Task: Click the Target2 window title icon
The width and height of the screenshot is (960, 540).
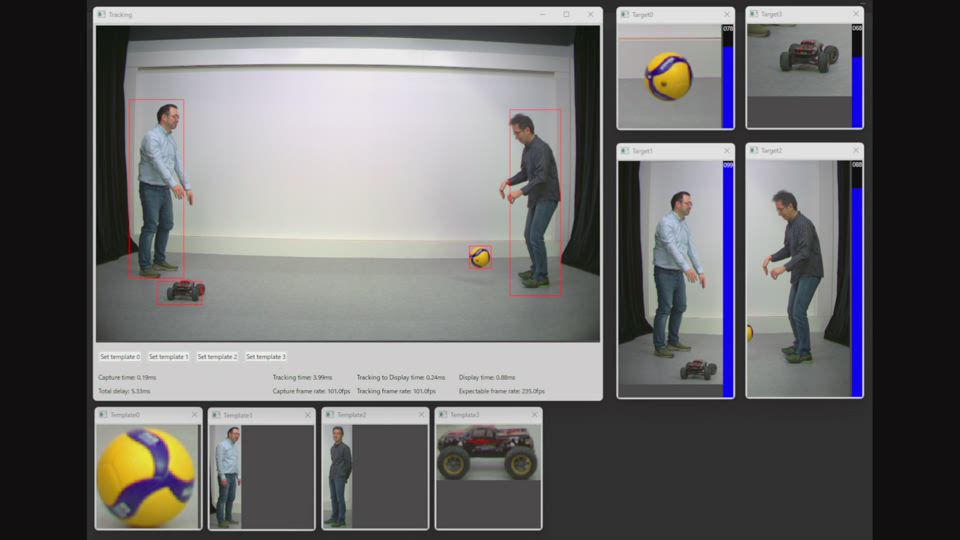Action: [754, 151]
